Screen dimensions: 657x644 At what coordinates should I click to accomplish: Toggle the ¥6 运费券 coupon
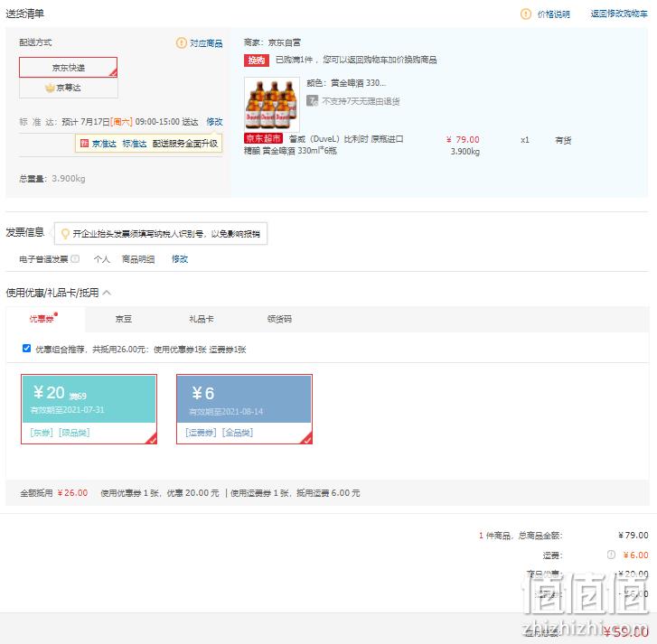click(244, 408)
